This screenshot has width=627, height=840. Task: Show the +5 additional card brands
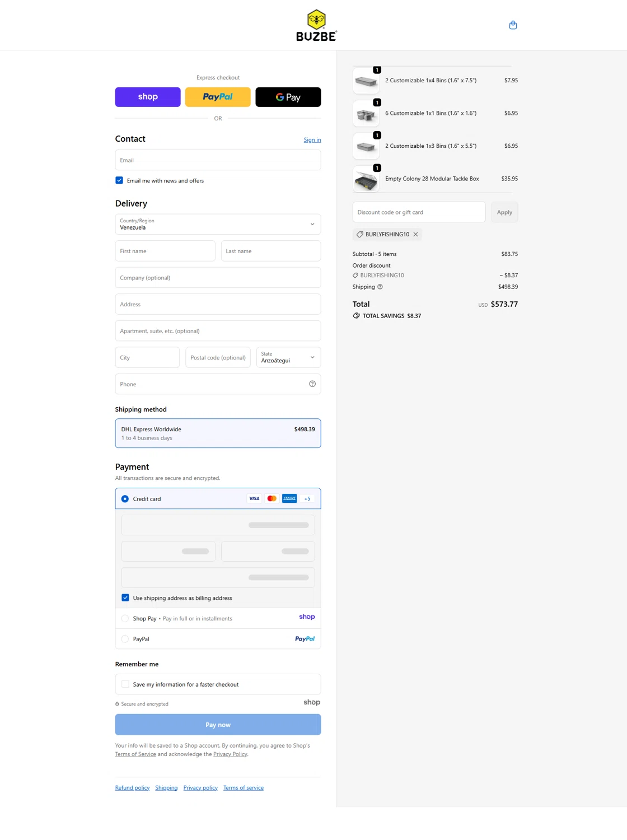tap(307, 498)
